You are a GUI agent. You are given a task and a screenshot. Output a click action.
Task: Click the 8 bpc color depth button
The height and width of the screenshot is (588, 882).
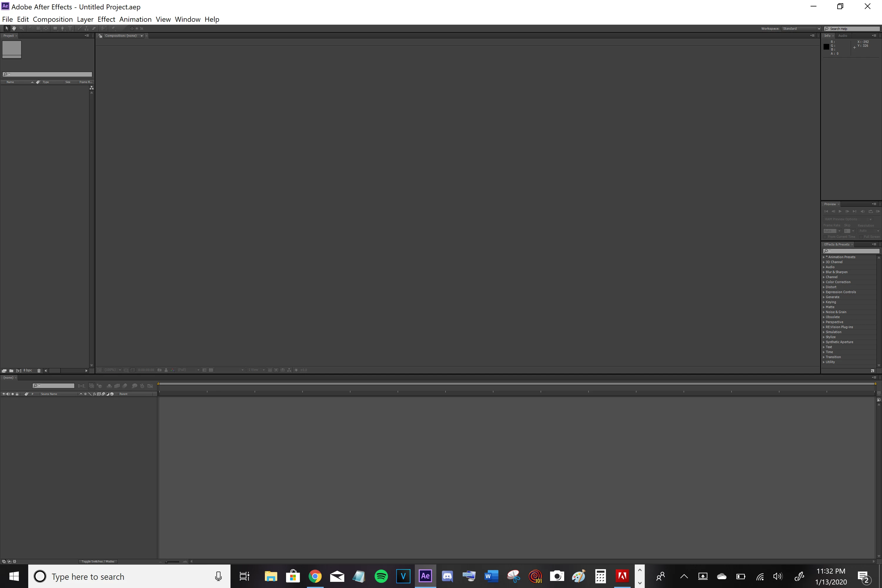(28, 370)
